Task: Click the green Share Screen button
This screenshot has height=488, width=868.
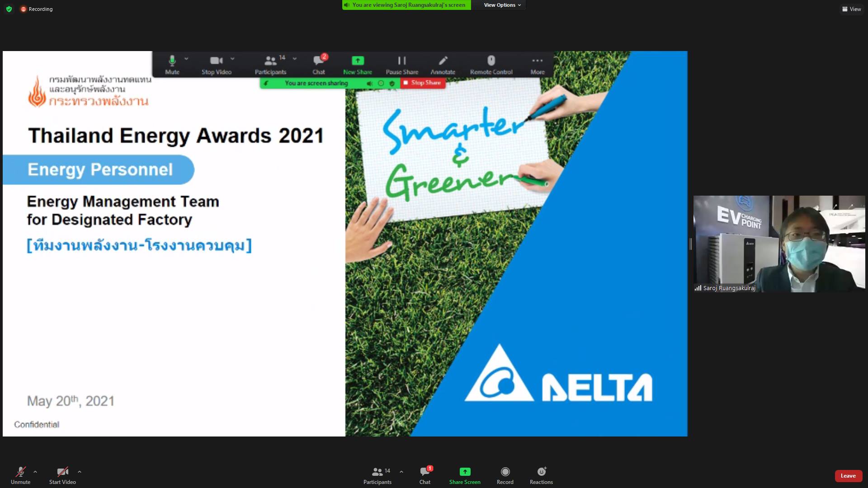Action: [x=465, y=476]
